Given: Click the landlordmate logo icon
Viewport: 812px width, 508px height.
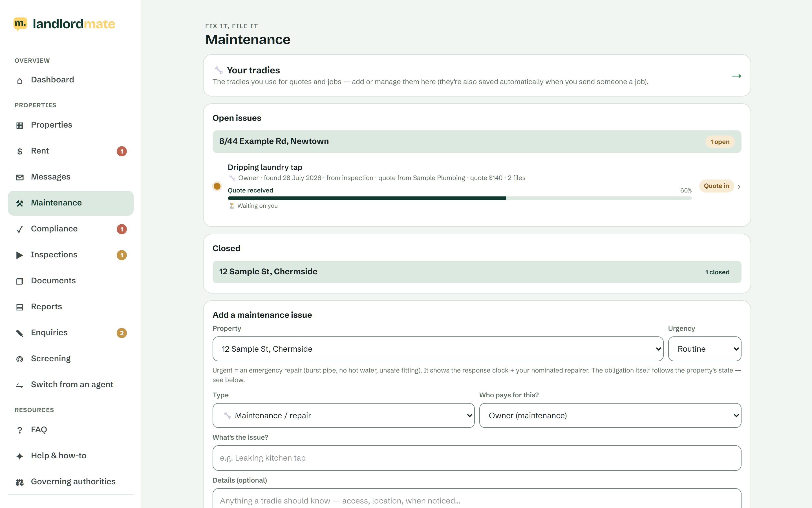Looking at the screenshot, I should coord(20,24).
